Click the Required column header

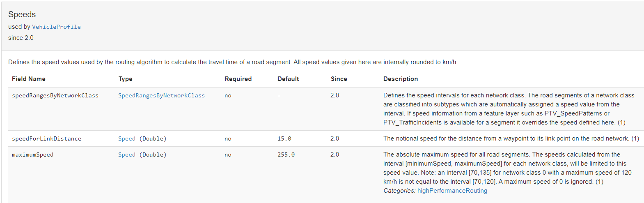coord(238,79)
